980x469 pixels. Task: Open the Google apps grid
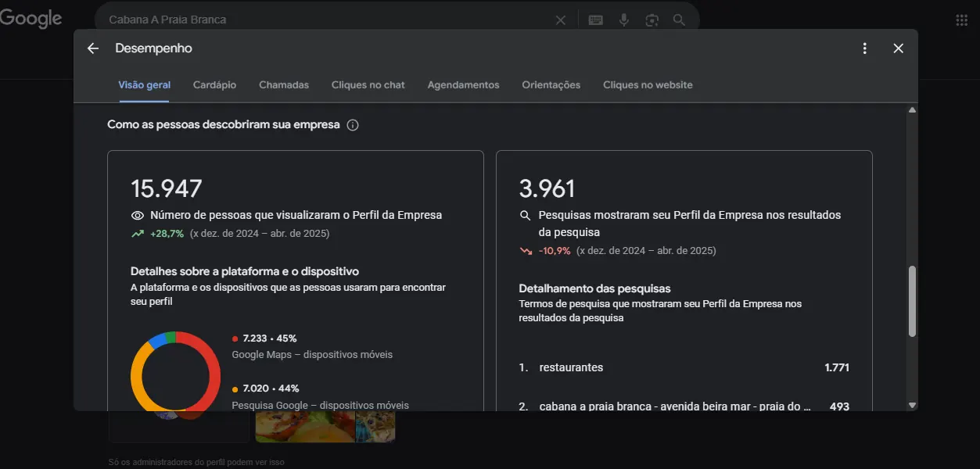[x=962, y=20]
